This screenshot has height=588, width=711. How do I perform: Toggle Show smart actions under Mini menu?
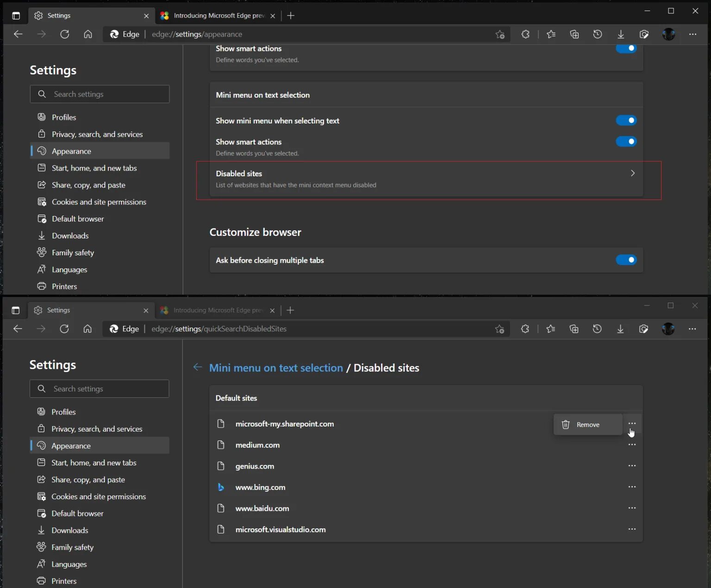coord(626,142)
